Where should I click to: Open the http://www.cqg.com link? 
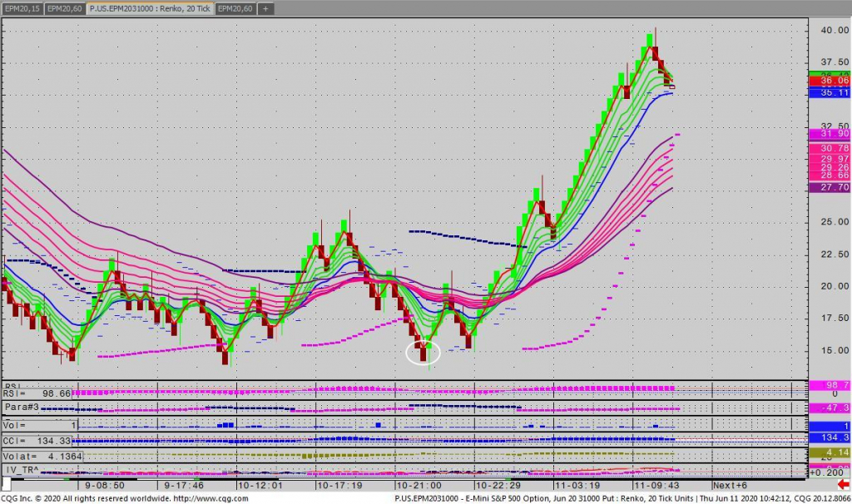point(211,498)
